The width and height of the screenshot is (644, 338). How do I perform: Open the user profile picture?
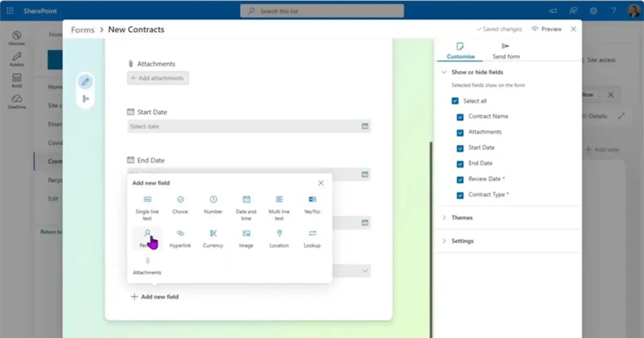633,10
